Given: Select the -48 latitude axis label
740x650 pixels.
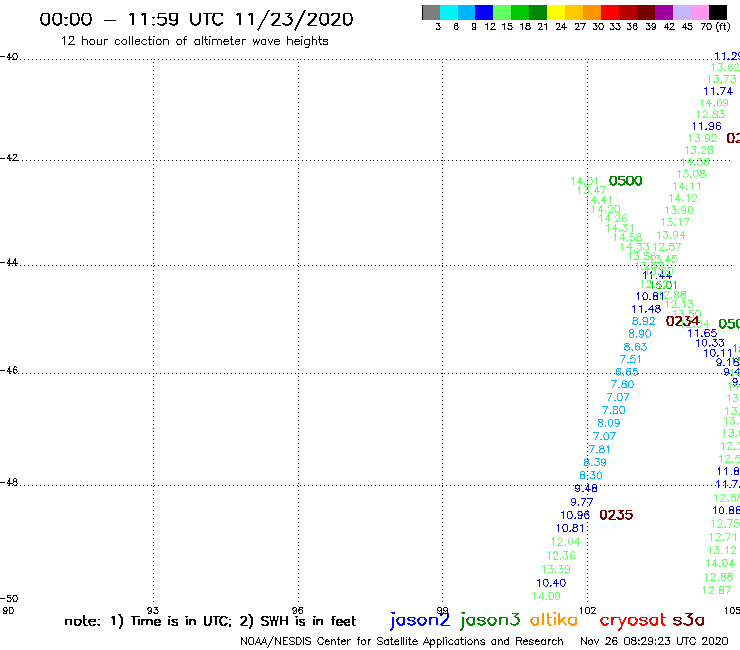Looking at the screenshot, I should pyautogui.click(x=9, y=482).
